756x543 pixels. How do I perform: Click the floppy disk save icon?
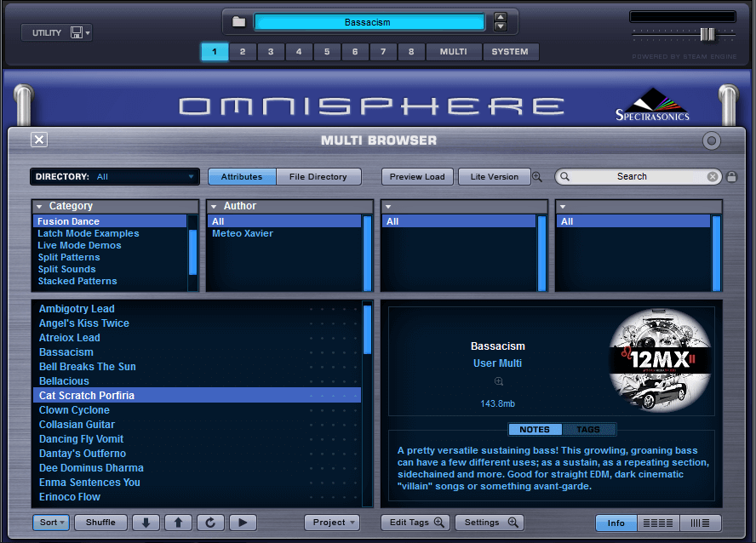[77, 32]
